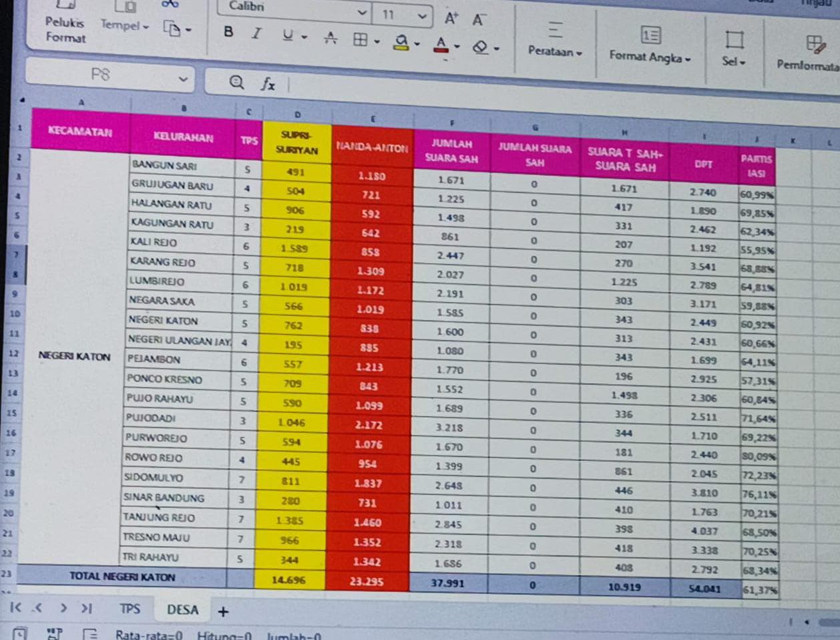840x640 pixels.
Task: Click the BANGUN SARI cell
Action: (x=182, y=165)
